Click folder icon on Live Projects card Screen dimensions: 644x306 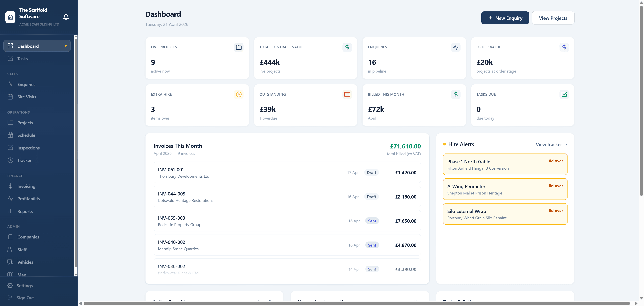coord(239,47)
